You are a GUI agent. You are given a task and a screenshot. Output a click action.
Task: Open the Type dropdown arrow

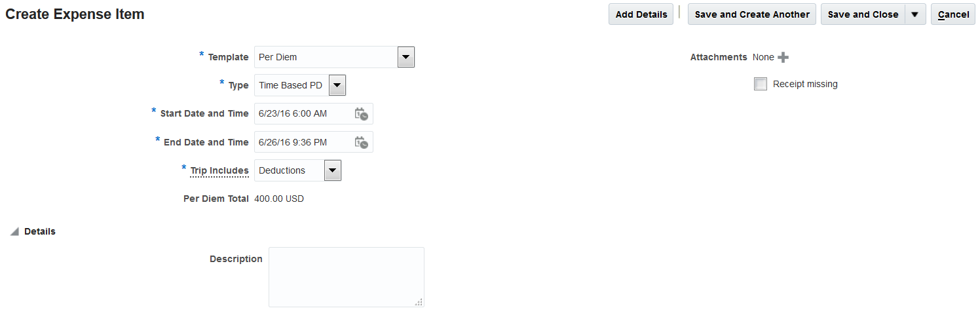pyautogui.click(x=337, y=85)
